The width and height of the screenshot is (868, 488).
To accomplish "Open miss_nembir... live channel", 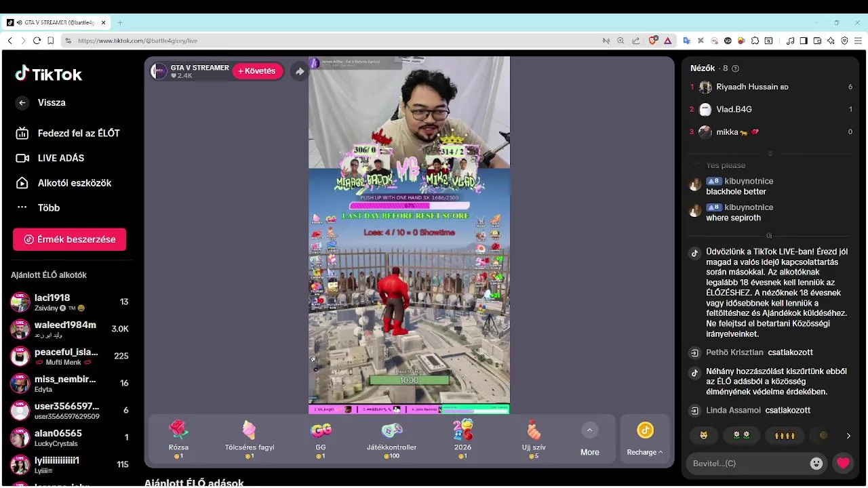I will pyautogui.click(x=69, y=383).
